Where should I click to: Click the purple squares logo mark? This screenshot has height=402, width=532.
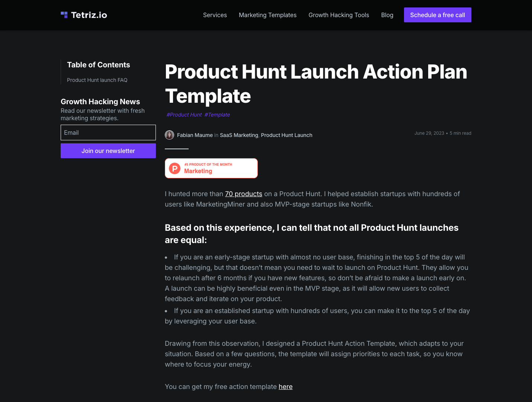pos(64,15)
